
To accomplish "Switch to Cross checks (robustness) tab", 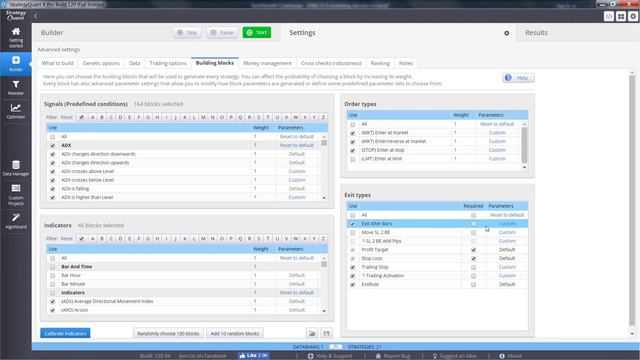I will coord(331,63).
